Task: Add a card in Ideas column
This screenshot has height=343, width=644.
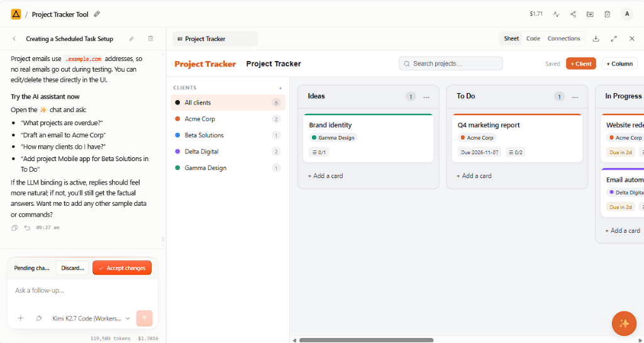Action: pos(325,176)
